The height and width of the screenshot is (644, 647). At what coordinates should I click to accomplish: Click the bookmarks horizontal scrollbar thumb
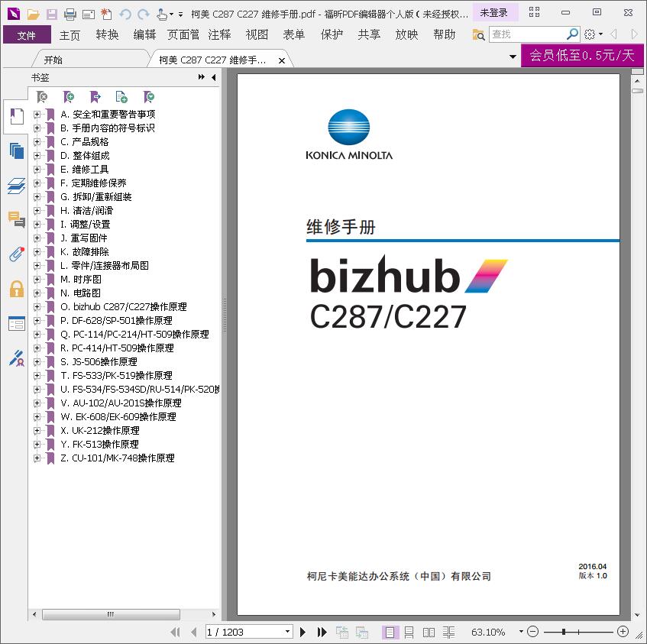click(111, 614)
